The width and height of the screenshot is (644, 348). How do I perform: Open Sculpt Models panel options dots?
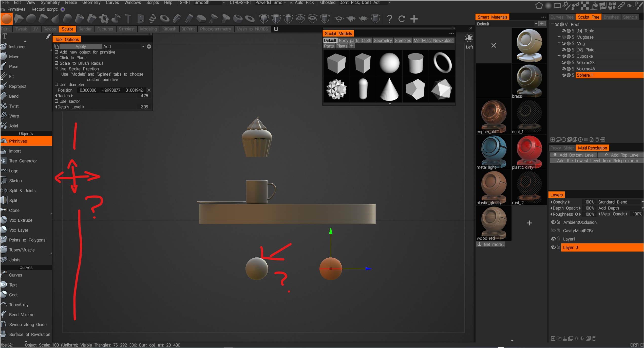pos(451,33)
